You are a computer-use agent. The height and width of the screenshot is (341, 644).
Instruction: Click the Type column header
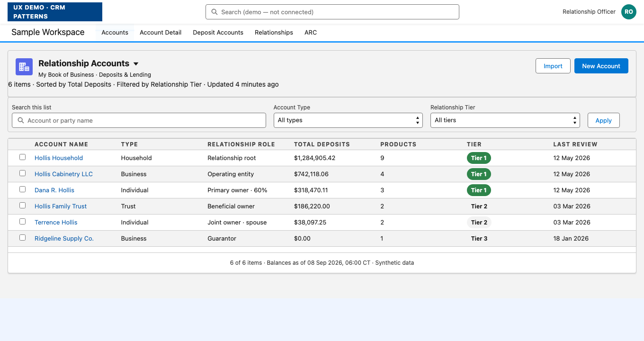129,144
